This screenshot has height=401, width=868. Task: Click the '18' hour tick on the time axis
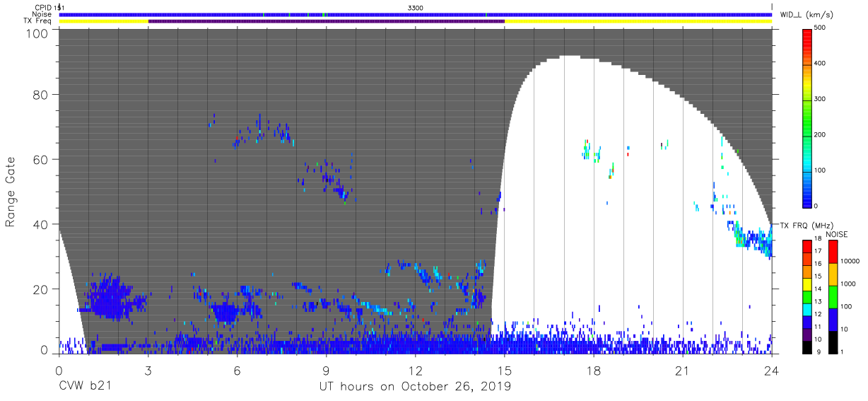coord(594,370)
